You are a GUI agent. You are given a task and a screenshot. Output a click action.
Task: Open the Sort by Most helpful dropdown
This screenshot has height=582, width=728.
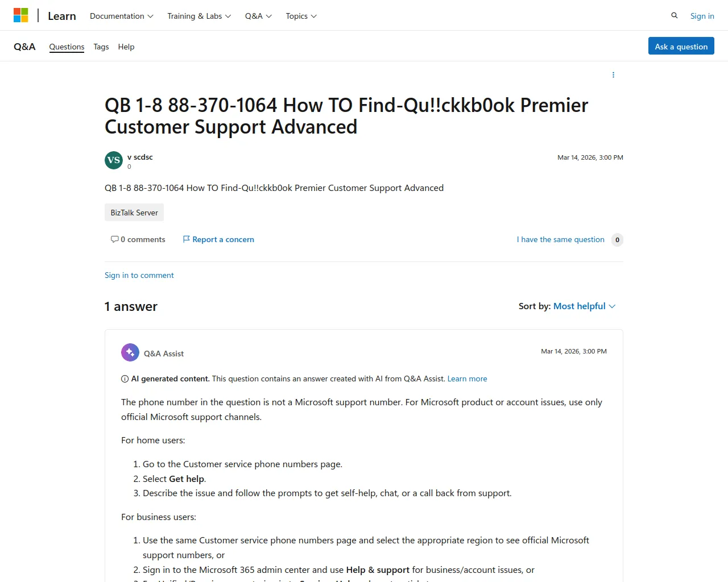(x=584, y=306)
